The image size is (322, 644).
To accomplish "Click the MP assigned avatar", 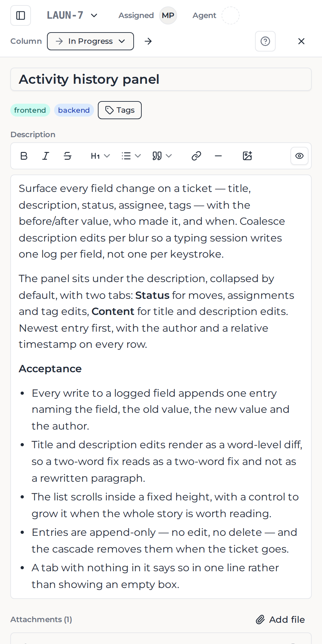I will 168,15.
